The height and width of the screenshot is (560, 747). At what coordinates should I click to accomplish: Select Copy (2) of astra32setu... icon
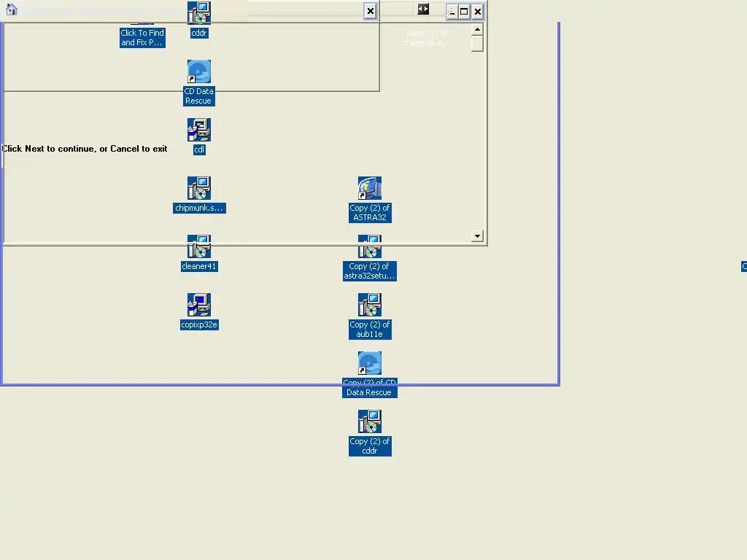tap(370, 257)
